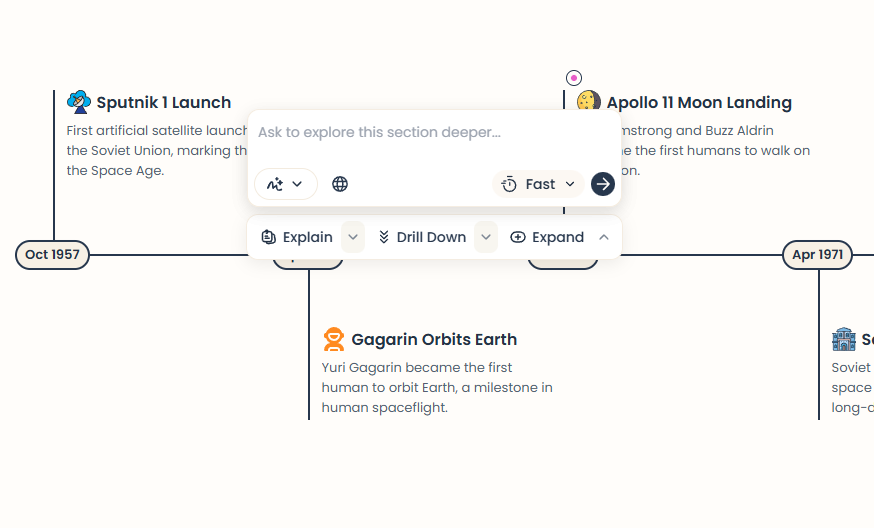This screenshot has height=528, width=874.
Task: Click the Explain action button
Action: 297,237
